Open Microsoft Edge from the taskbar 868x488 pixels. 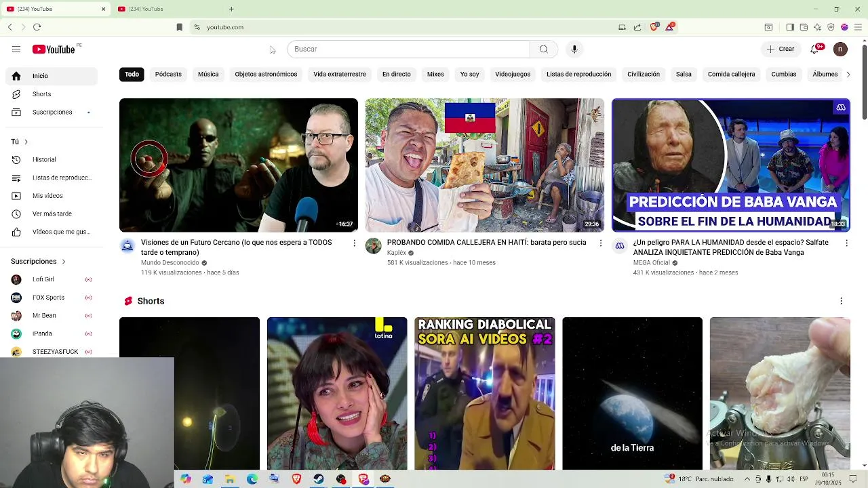(252, 479)
